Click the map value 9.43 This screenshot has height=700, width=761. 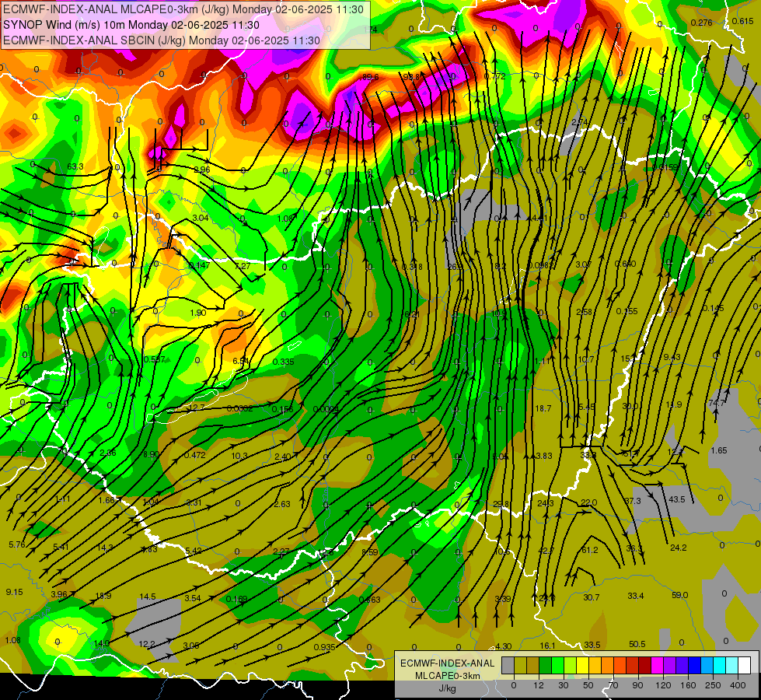point(672,357)
